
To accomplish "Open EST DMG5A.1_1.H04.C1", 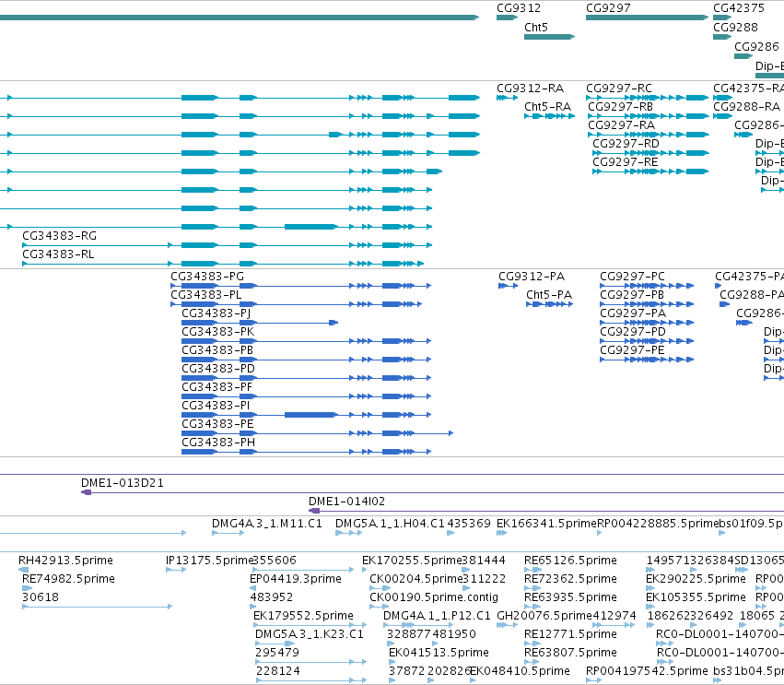I will coord(348,533).
